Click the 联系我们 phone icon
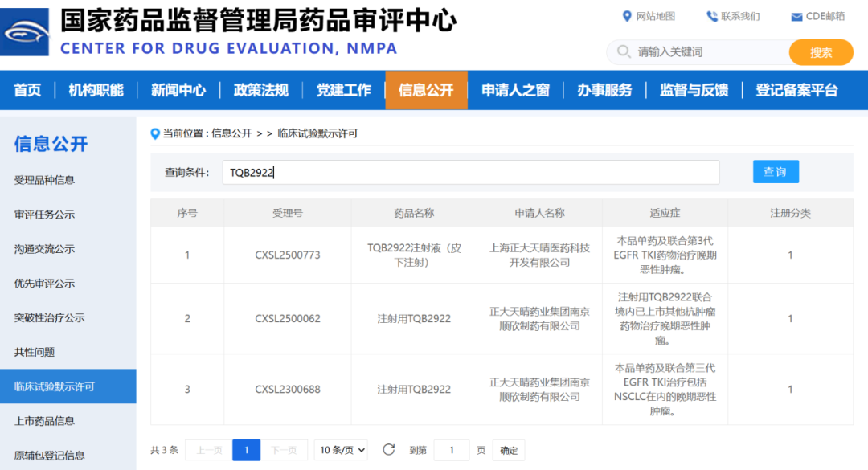Screen dimensions: 868x470 711,16
